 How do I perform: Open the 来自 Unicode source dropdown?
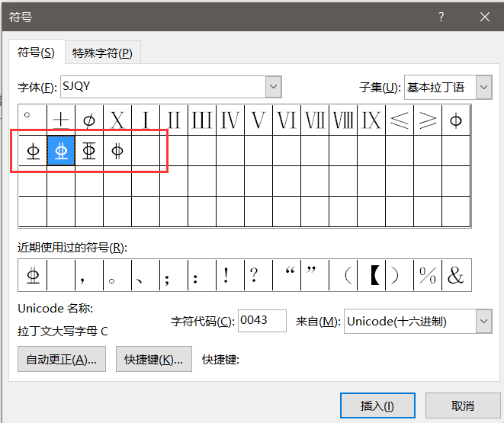[x=483, y=322]
